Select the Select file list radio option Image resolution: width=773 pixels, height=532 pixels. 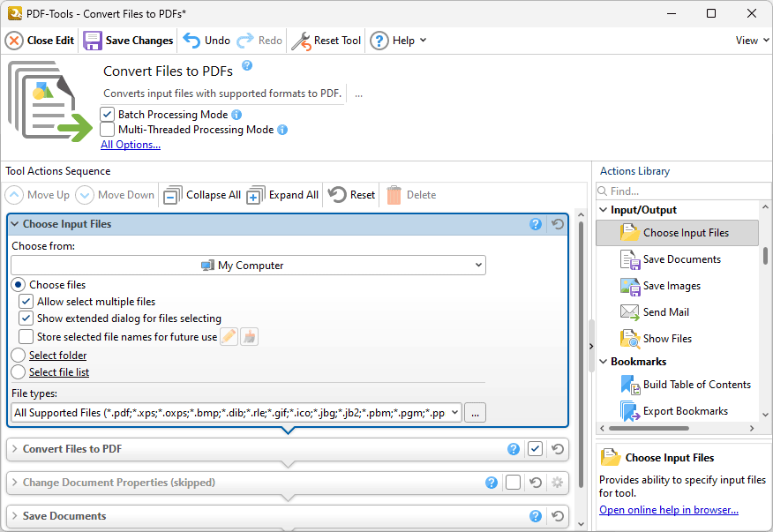click(x=19, y=372)
